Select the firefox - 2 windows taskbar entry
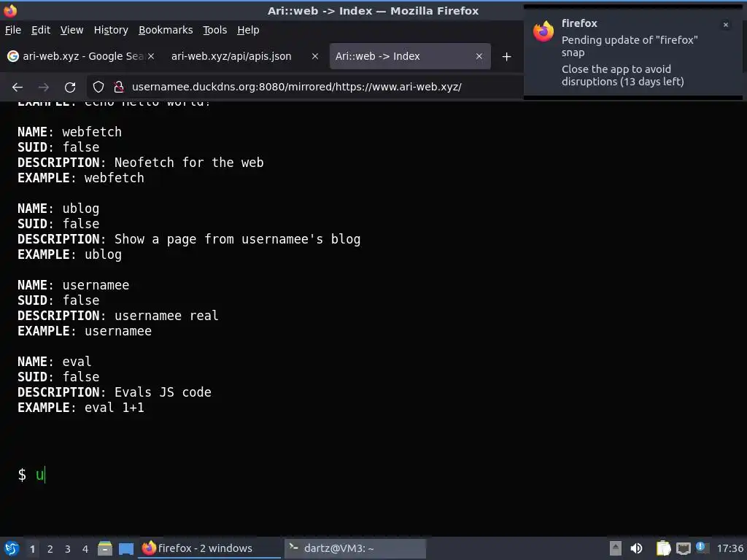Screen dimensions: 747x560 coord(209,548)
